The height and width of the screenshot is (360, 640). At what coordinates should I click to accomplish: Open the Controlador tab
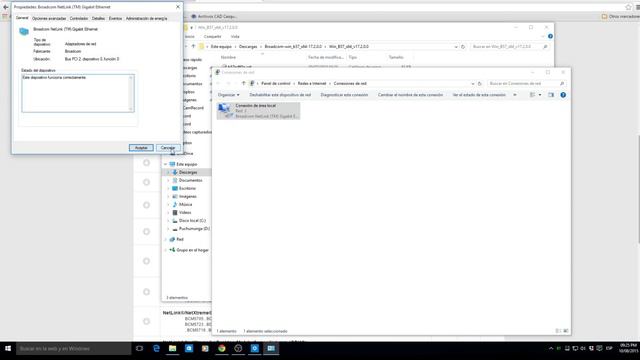click(79, 18)
